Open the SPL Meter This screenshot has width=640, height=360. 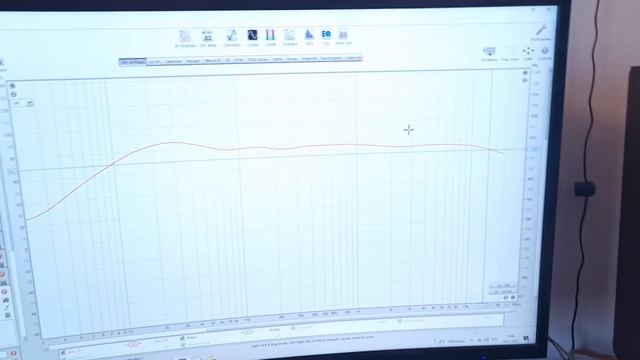tap(208, 38)
